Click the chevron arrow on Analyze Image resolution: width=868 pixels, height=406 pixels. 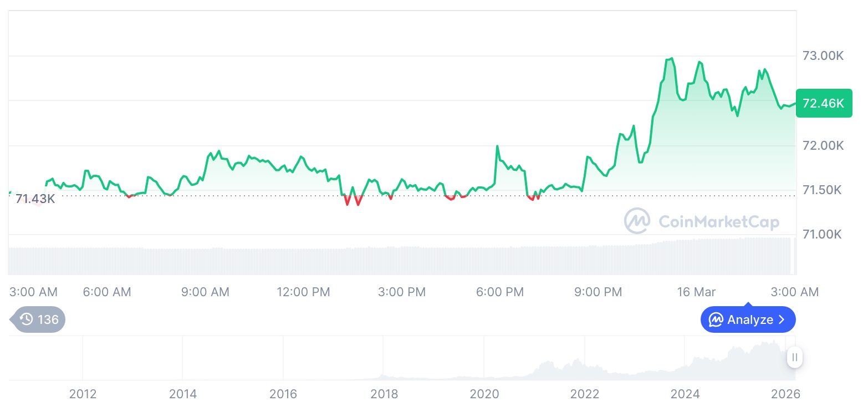click(x=782, y=320)
